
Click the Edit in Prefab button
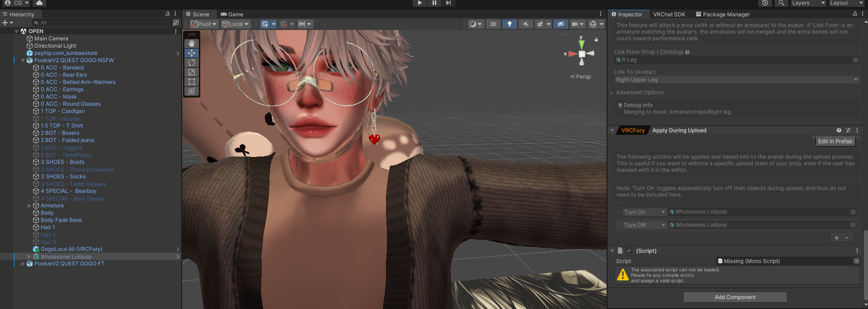tap(835, 142)
